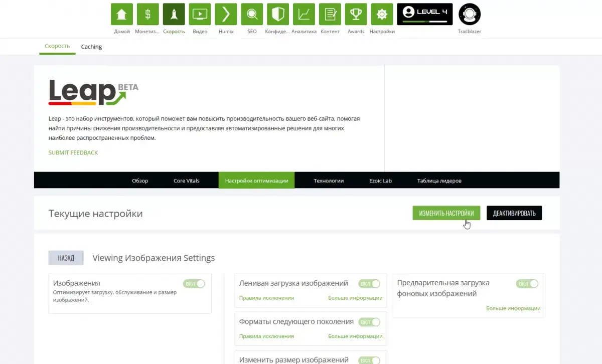Open the Настройки gear icon
The width and height of the screenshot is (602, 364).
click(x=382, y=14)
